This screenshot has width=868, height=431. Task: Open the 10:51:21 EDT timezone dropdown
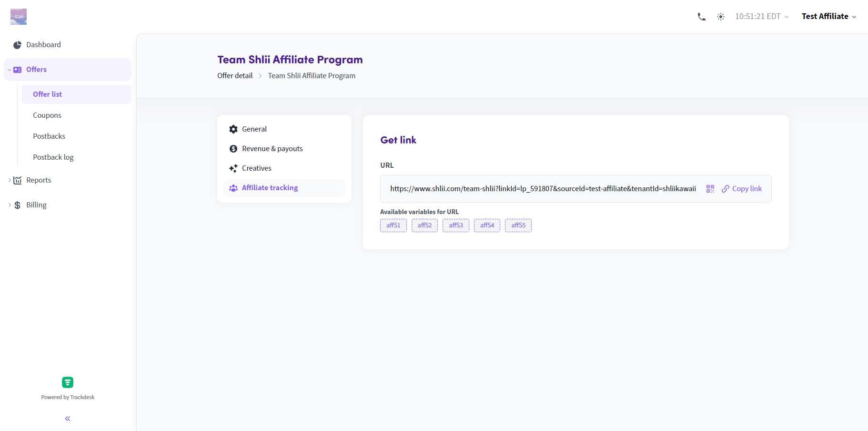tap(762, 17)
